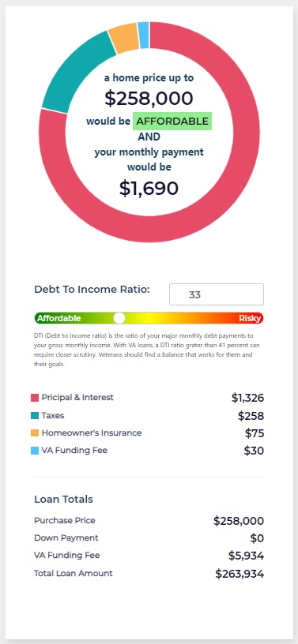Click the teal Taxes legend swatch

tap(35, 416)
